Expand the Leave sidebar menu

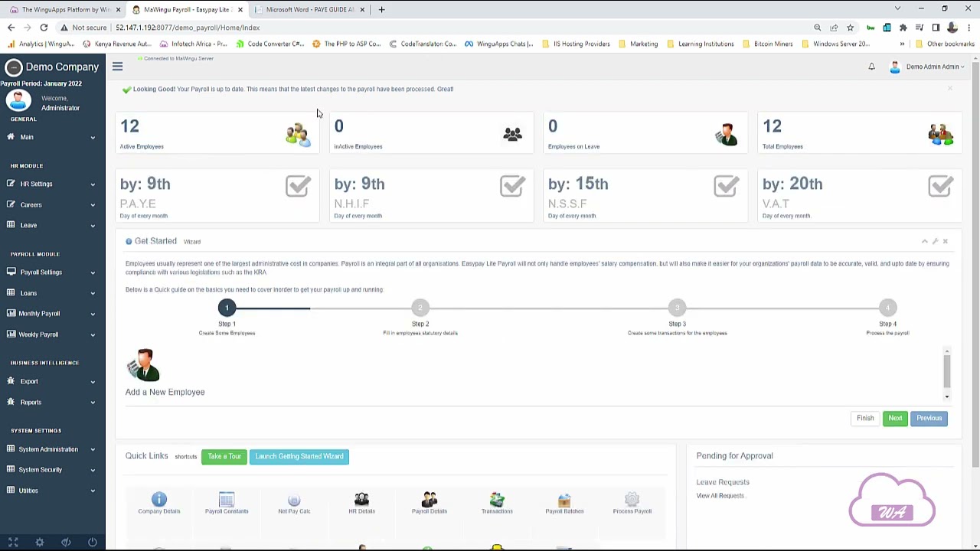[x=52, y=225]
